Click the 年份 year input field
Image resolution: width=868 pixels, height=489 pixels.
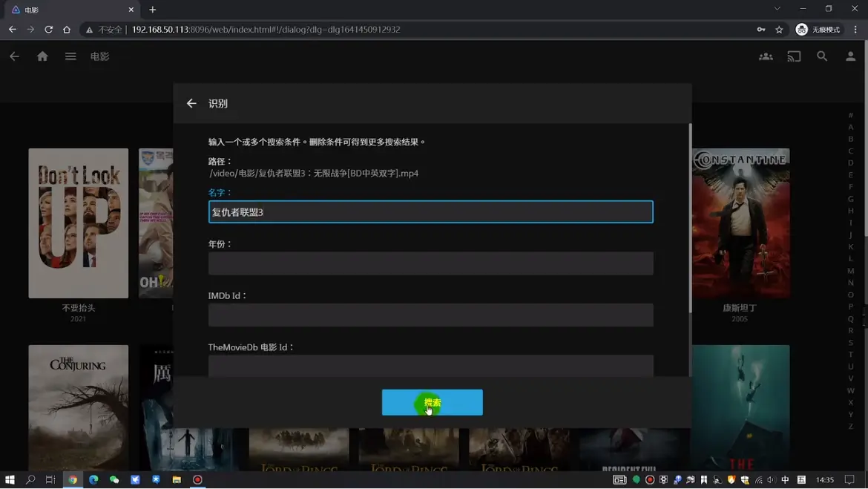coord(430,263)
